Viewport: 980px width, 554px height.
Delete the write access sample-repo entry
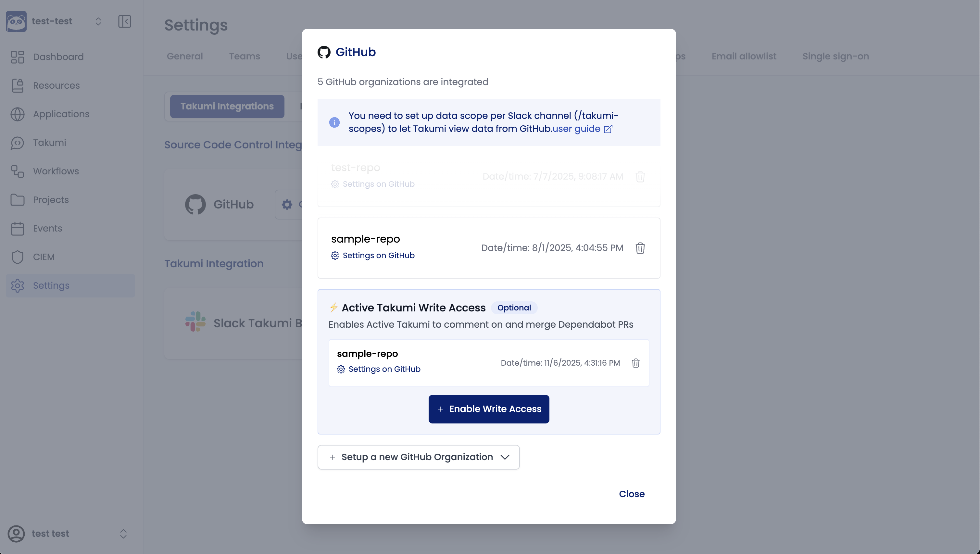[x=635, y=363]
